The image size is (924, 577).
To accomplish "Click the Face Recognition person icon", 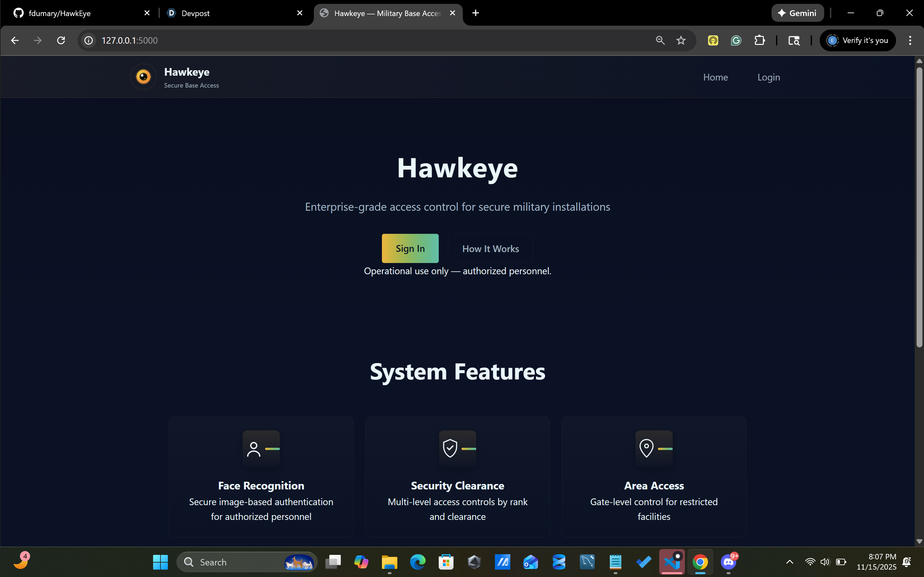I will (x=254, y=449).
